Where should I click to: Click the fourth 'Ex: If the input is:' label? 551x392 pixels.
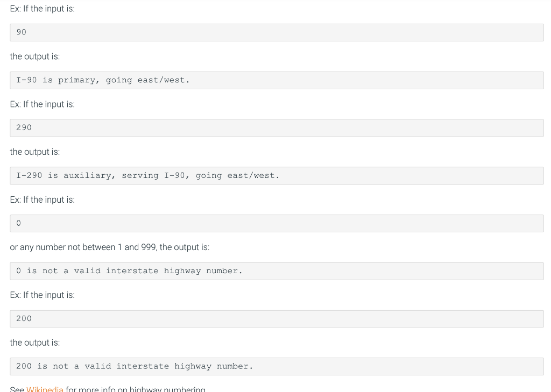pyautogui.click(x=43, y=295)
